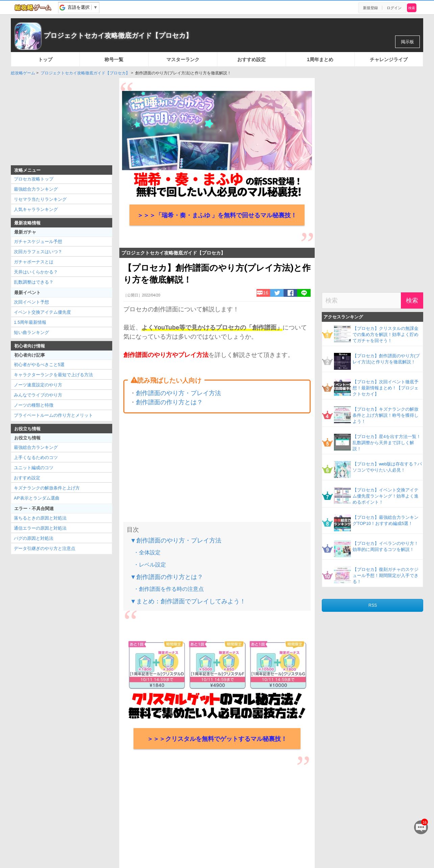This screenshot has height=868, width=434.
Task: Open ranking article キズナランクの解放条件と上げ方解説
Action: [386, 415]
